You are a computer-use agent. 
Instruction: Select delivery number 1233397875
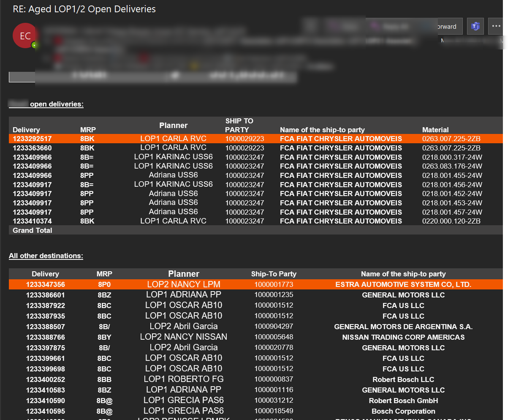(x=46, y=348)
